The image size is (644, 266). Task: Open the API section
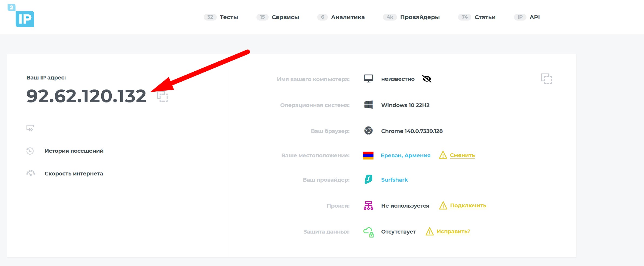coord(535,17)
